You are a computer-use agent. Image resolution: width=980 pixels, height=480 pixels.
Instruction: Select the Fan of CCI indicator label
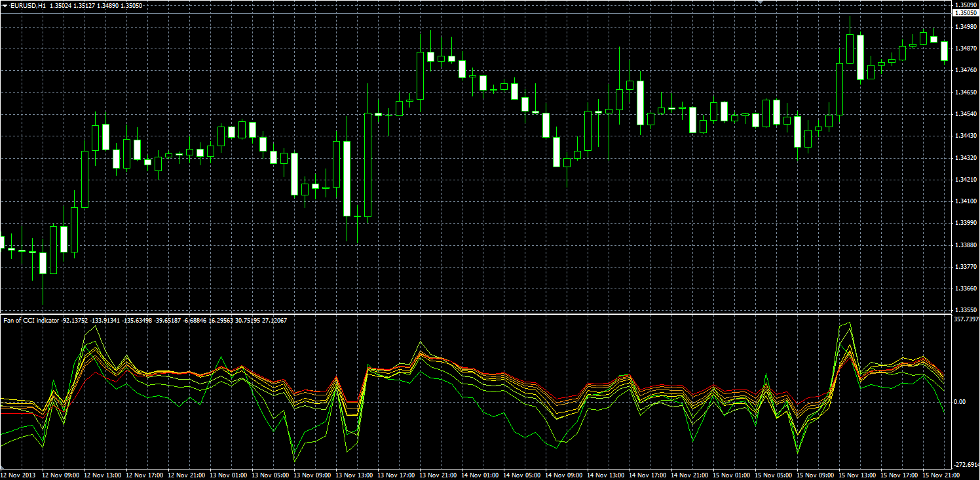point(31,321)
